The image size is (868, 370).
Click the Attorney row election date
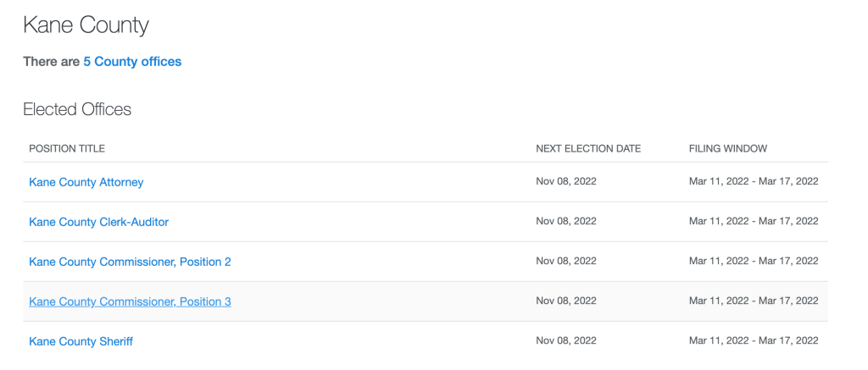(x=566, y=181)
